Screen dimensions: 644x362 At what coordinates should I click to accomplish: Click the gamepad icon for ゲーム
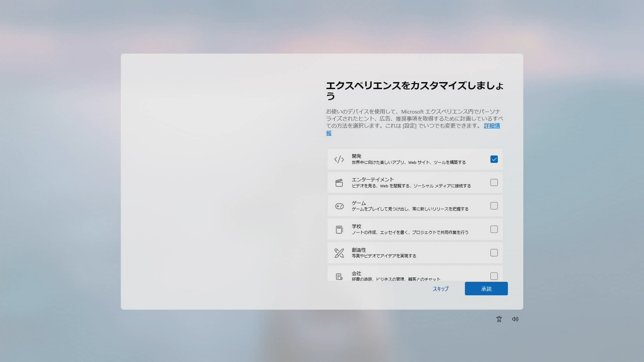[339, 206]
